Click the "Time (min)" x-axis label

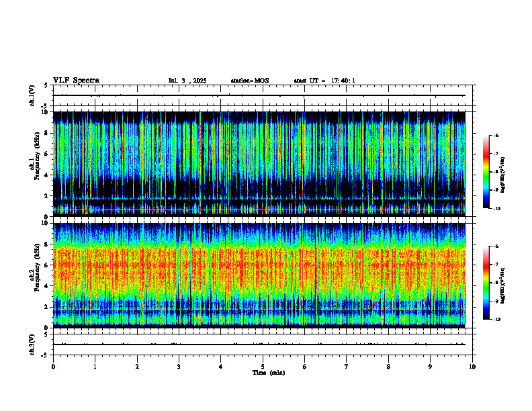[269, 373]
